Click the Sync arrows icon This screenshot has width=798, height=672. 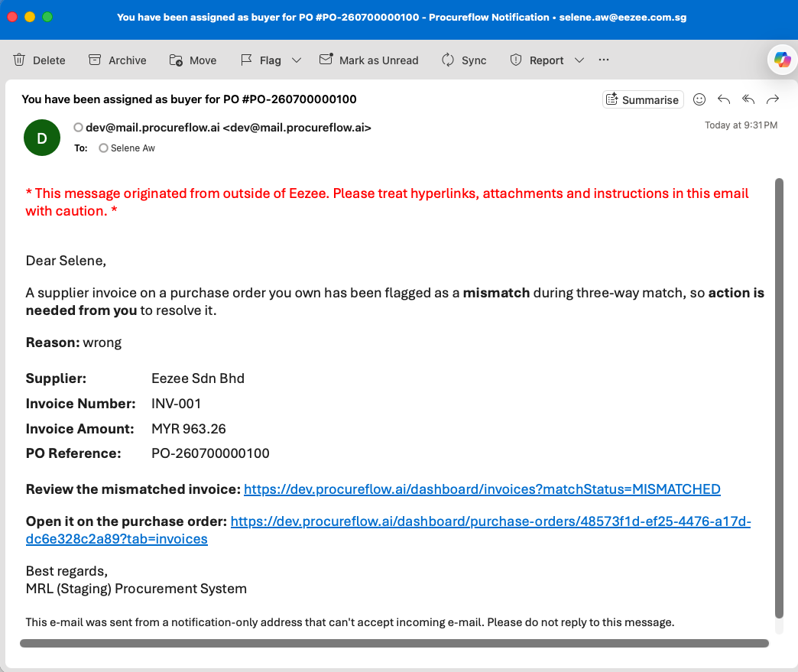(x=448, y=60)
